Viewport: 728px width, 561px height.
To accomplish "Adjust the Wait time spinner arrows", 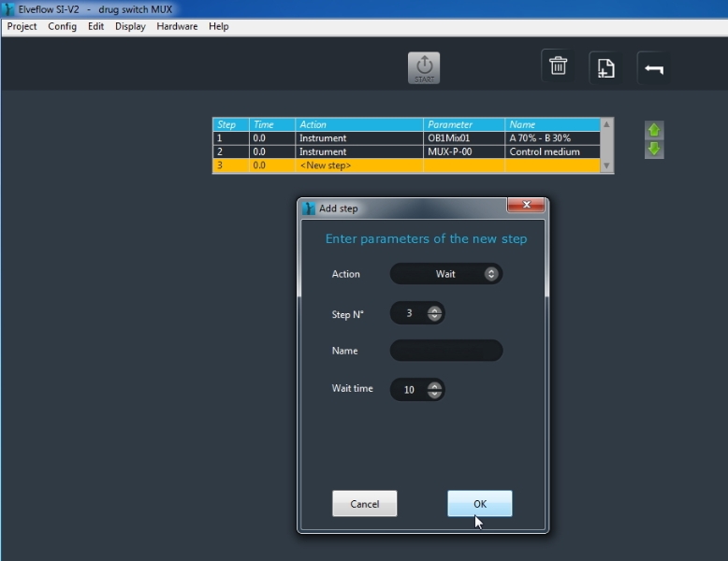I will tap(434, 390).
